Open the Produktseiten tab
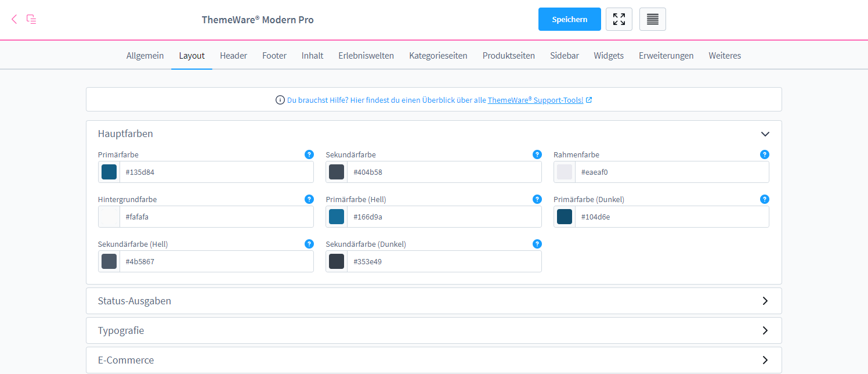This screenshot has height=374, width=868. (509, 56)
